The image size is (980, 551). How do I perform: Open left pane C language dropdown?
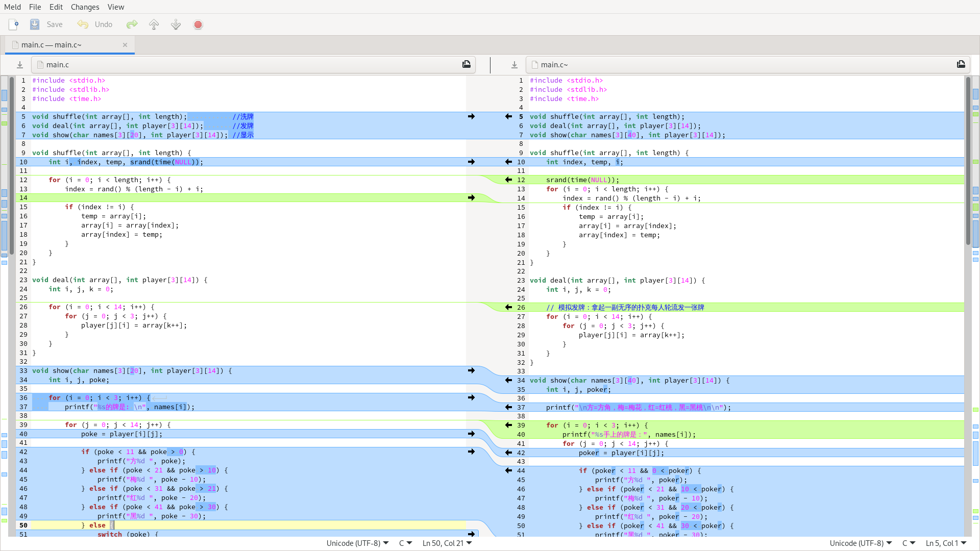click(x=406, y=543)
